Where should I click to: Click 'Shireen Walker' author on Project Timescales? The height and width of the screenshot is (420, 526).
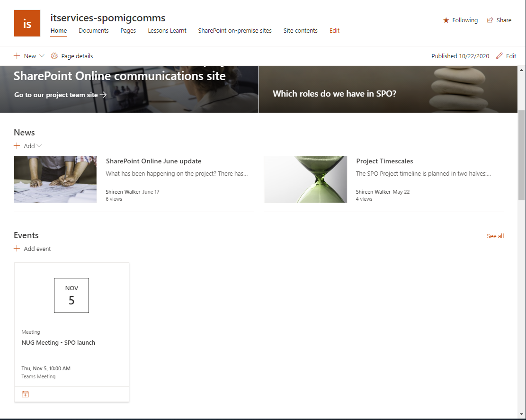click(x=374, y=192)
